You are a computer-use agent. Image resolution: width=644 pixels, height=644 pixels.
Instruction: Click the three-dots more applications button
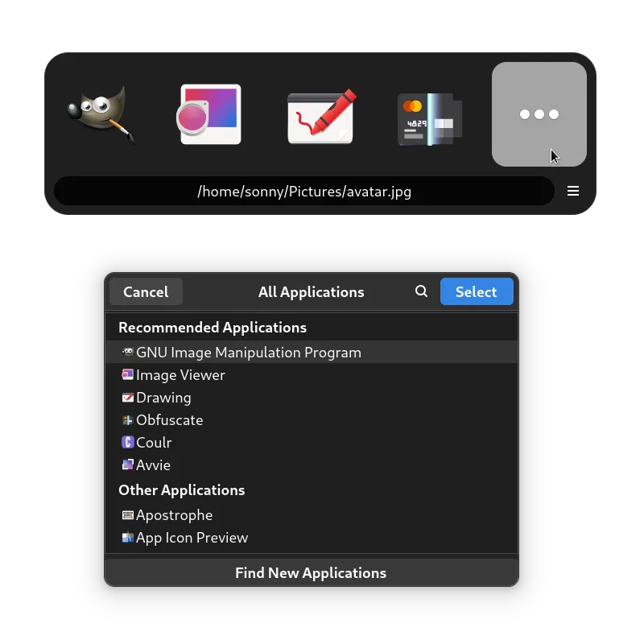tap(539, 114)
